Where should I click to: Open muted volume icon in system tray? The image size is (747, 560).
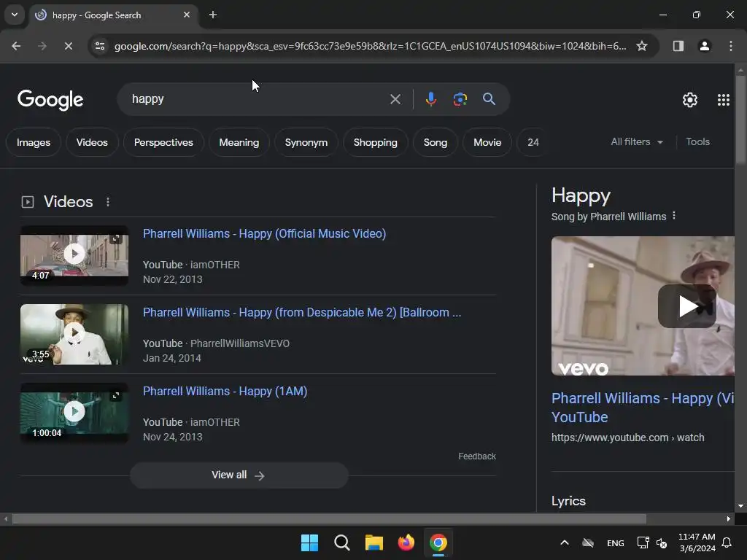click(662, 542)
